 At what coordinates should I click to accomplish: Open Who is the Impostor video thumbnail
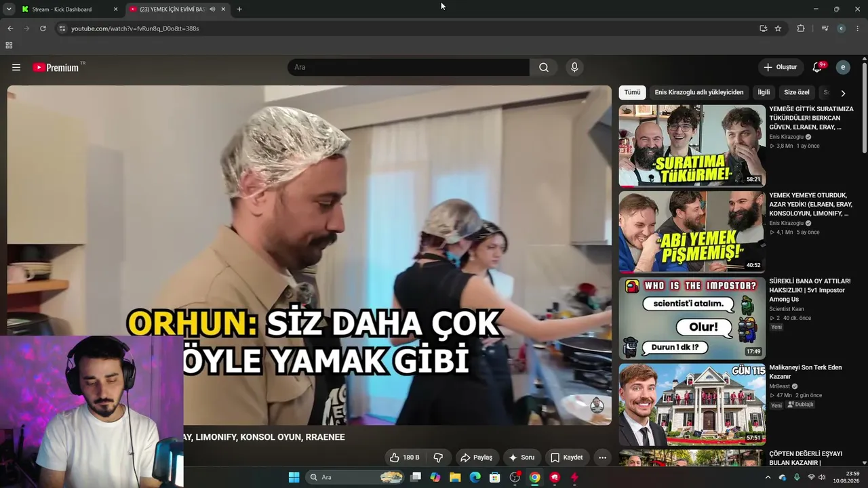(x=692, y=318)
